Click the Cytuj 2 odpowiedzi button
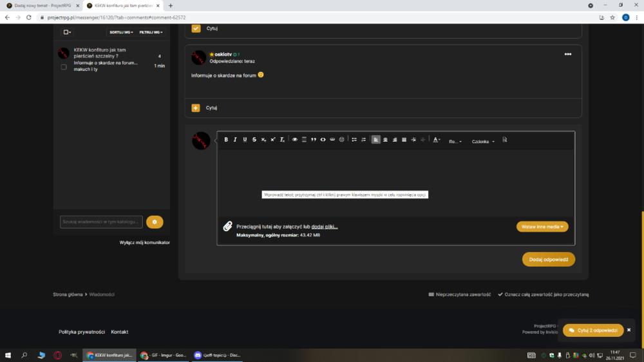This screenshot has height=362, width=644. pyautogui.click(x=593, y=330)
